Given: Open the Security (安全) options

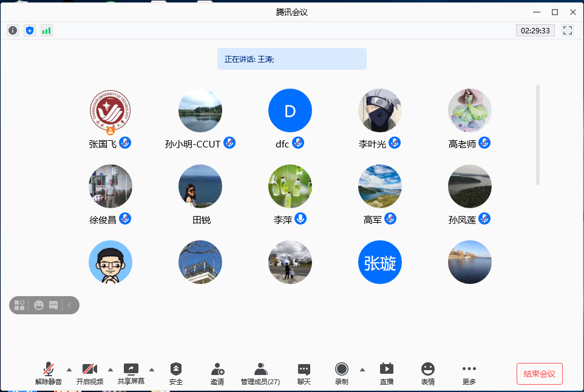Looking at the screenshot, I should [176, 373].
